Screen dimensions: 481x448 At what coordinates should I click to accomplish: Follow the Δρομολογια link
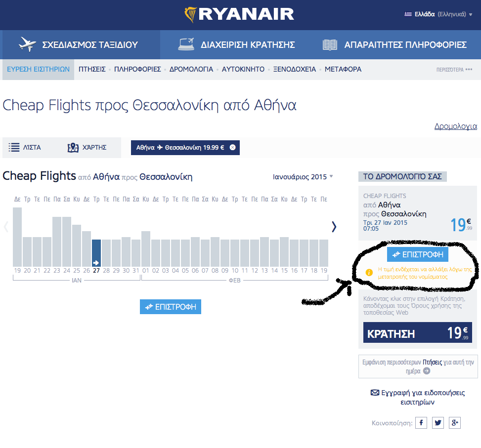click(x=455, y=126)
